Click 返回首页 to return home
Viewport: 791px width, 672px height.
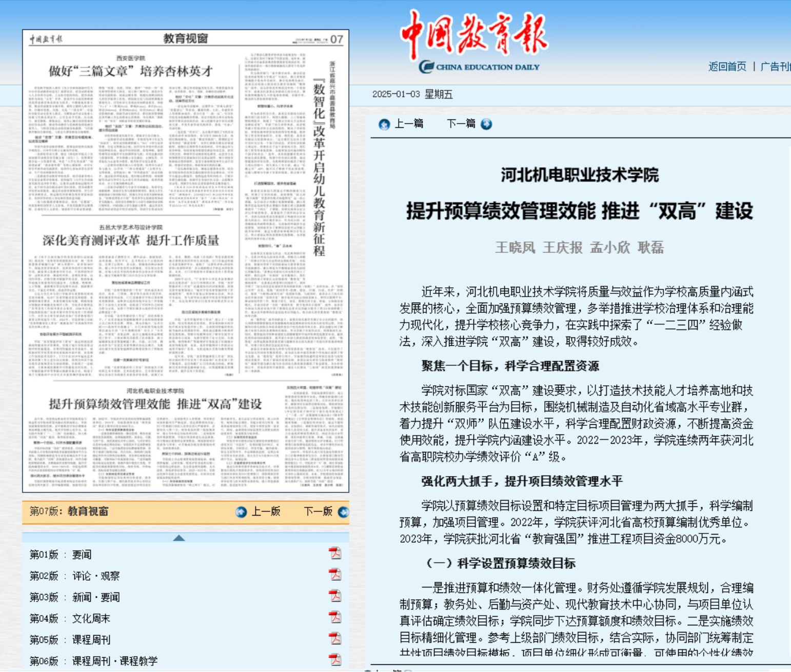click(727, 66)
